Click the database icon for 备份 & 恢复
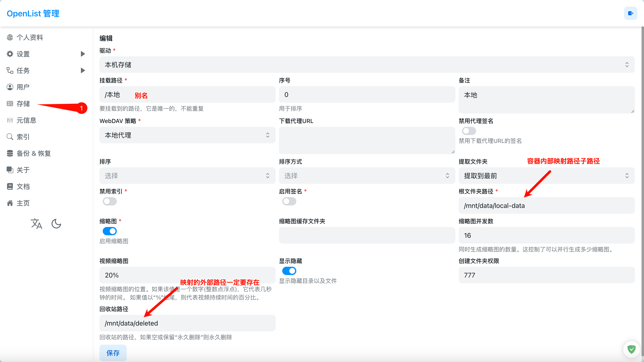The width and height of the screenshot is (644, 362). [x=10, y=153]
